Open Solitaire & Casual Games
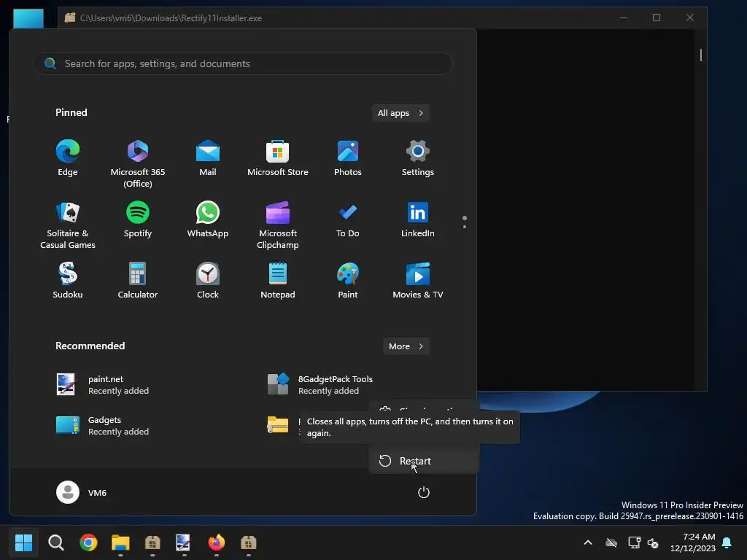Image resolution: width=747 pixels, height=560 pixels. click(68, 225)
